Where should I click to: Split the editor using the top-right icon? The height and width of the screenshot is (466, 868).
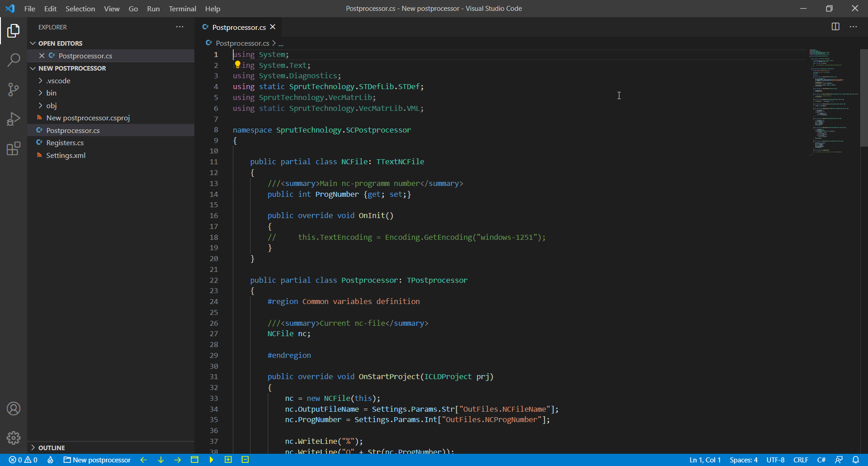(835, 27)
